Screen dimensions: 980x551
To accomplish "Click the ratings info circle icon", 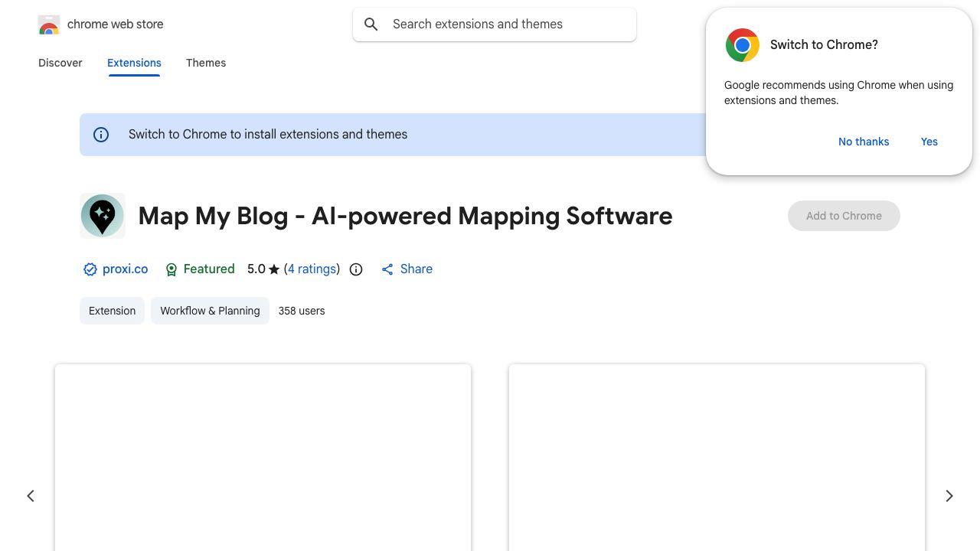I will (356, 269).
